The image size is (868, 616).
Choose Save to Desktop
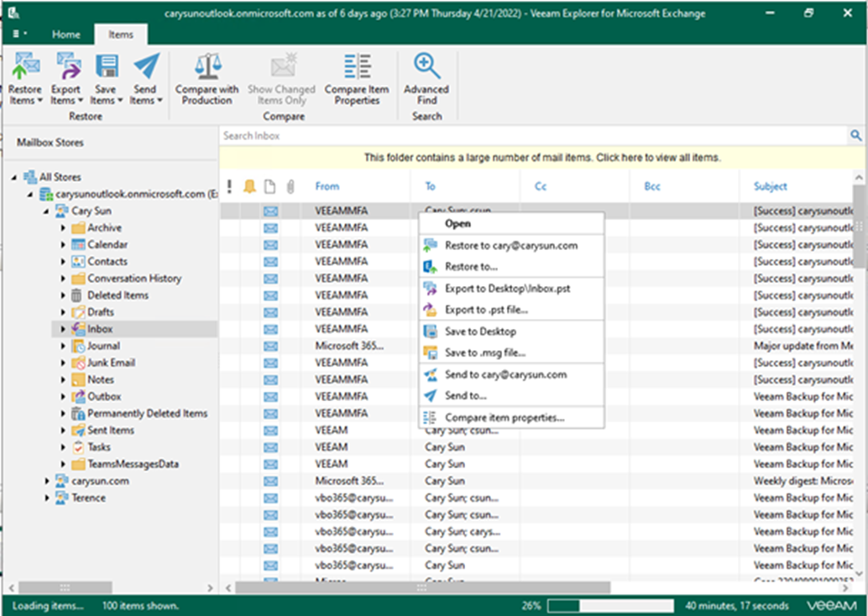click(511, 331)
